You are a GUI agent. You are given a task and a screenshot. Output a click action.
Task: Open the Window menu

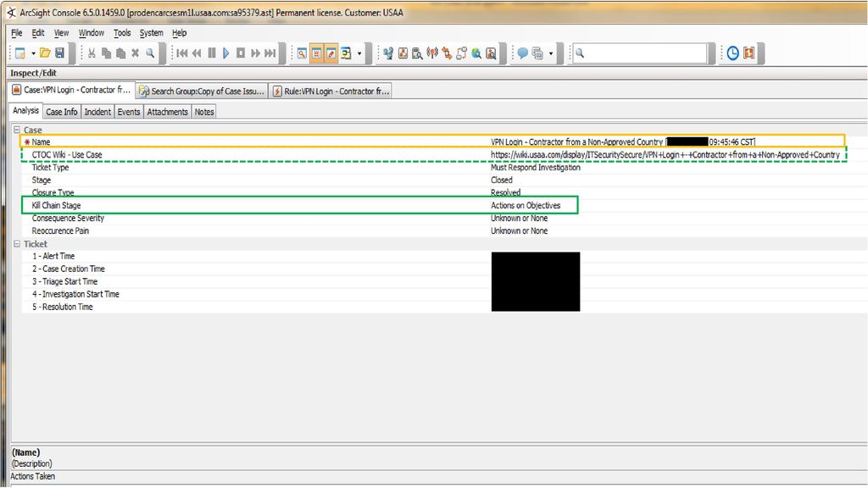pyautogui.click(x=92, y=33)
